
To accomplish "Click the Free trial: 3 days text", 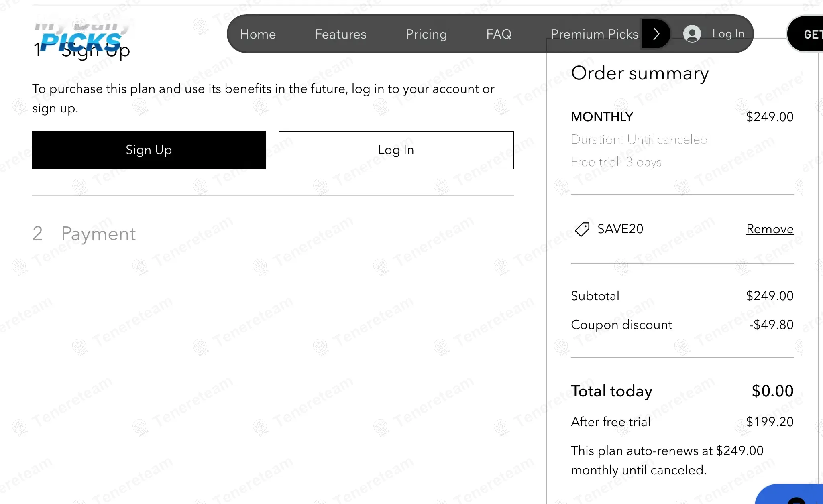I will point(616,162).
